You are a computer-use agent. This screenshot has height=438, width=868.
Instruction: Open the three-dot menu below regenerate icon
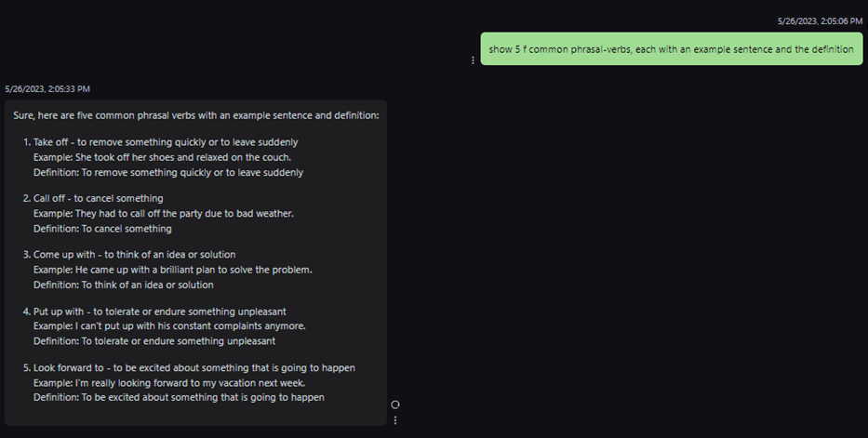[395, 420]
